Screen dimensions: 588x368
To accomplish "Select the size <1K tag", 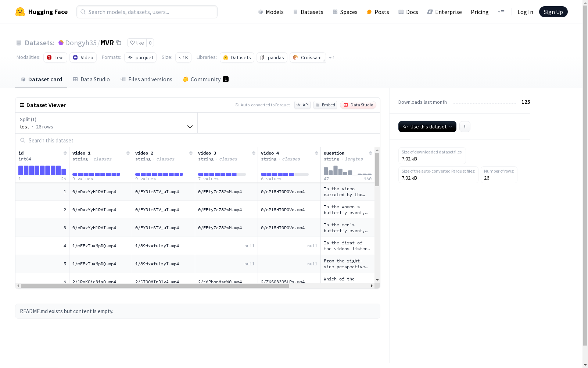I will [x=183, y=57].
